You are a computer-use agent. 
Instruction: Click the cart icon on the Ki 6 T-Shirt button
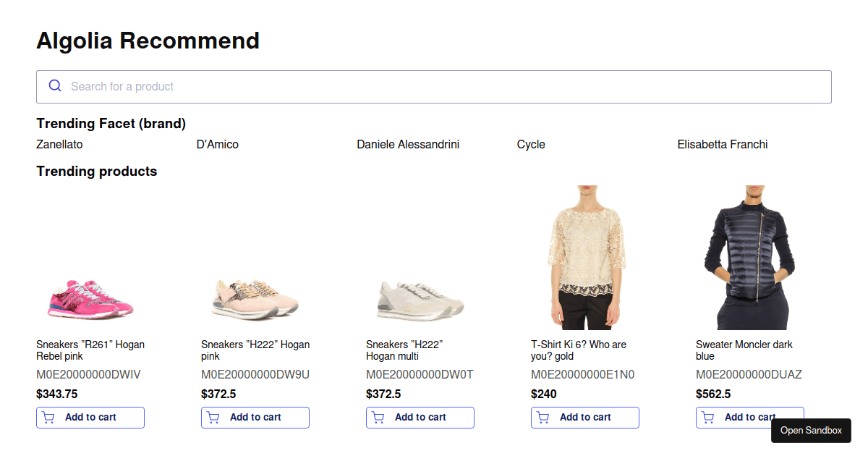point(542,418)
